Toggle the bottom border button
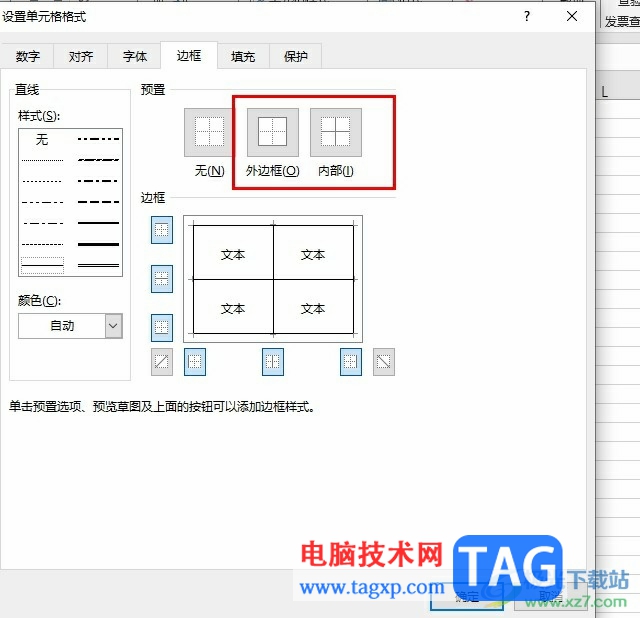Screen dimensions: 640x618 coord(162,328)
